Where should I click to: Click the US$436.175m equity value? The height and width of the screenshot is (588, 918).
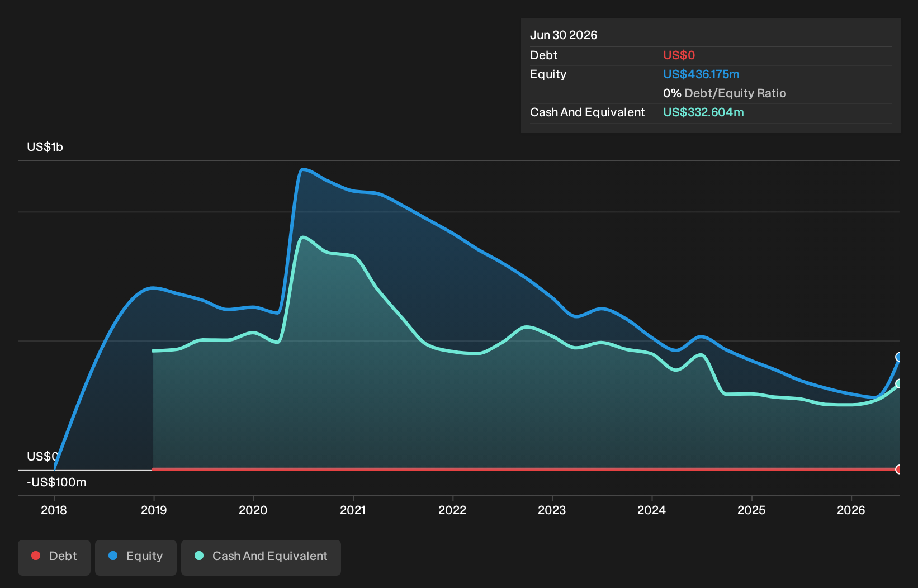coord(701,74)
